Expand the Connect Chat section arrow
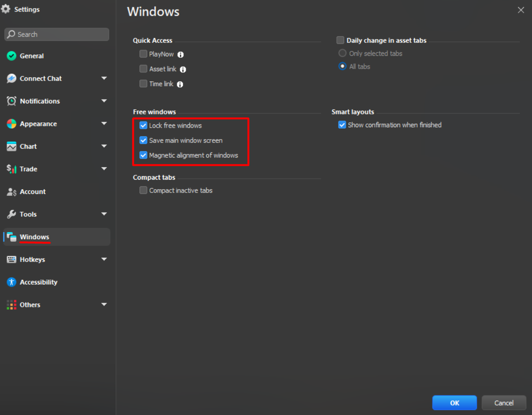 [x=104, y=79]
